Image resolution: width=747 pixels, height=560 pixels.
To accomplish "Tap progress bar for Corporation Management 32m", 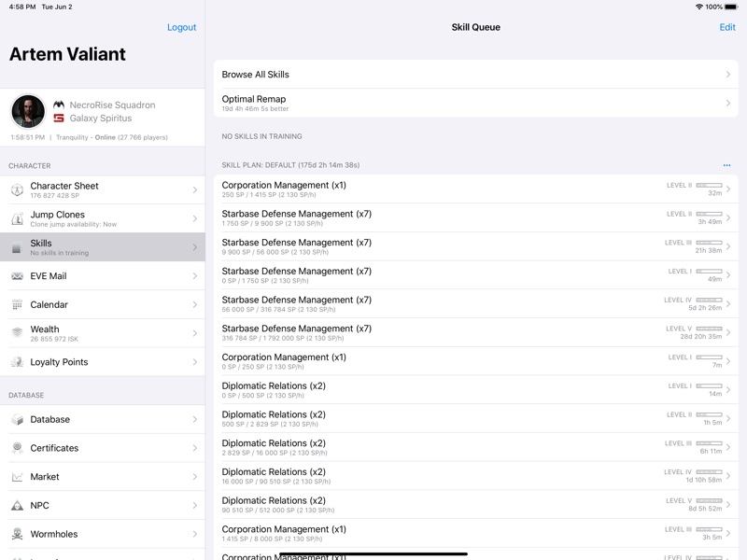I will click(709, 185).
